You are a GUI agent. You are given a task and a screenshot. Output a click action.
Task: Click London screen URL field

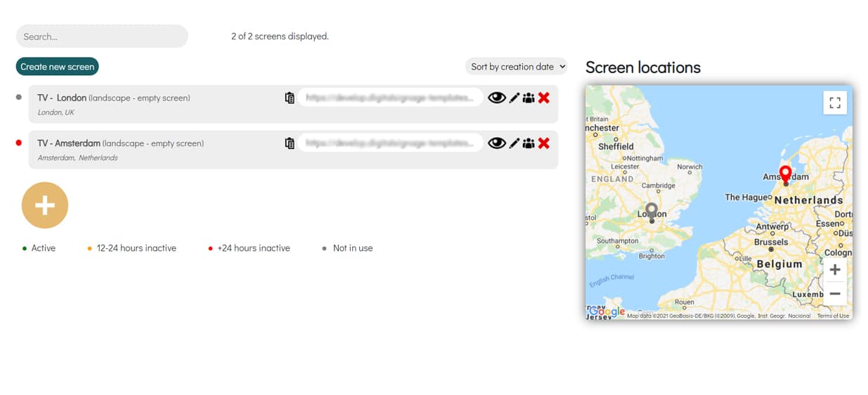click(390, 98)
